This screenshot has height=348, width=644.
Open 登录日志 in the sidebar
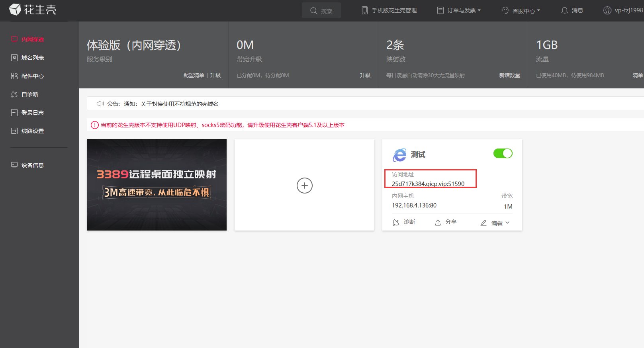click(33, 113)
